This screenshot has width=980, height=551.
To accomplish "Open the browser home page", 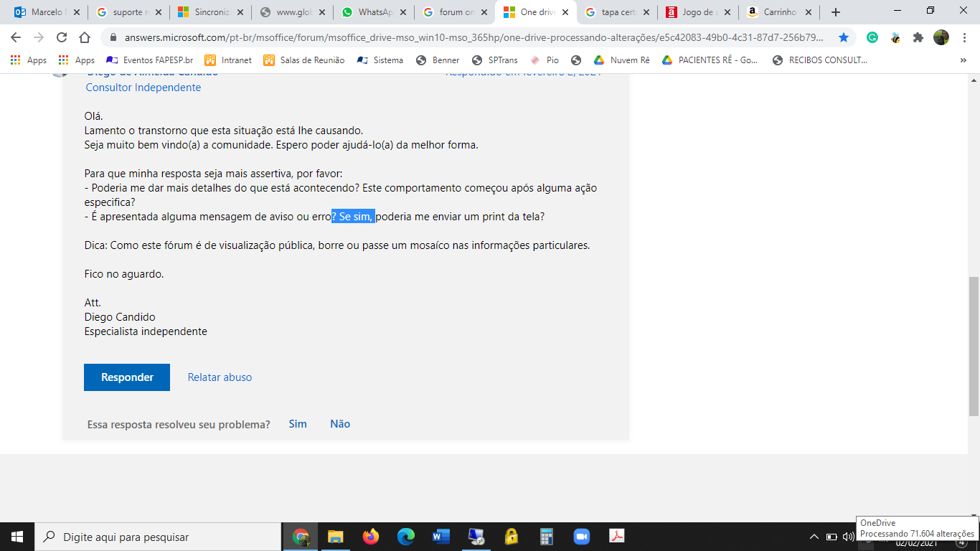I will (x=85, y=37).
